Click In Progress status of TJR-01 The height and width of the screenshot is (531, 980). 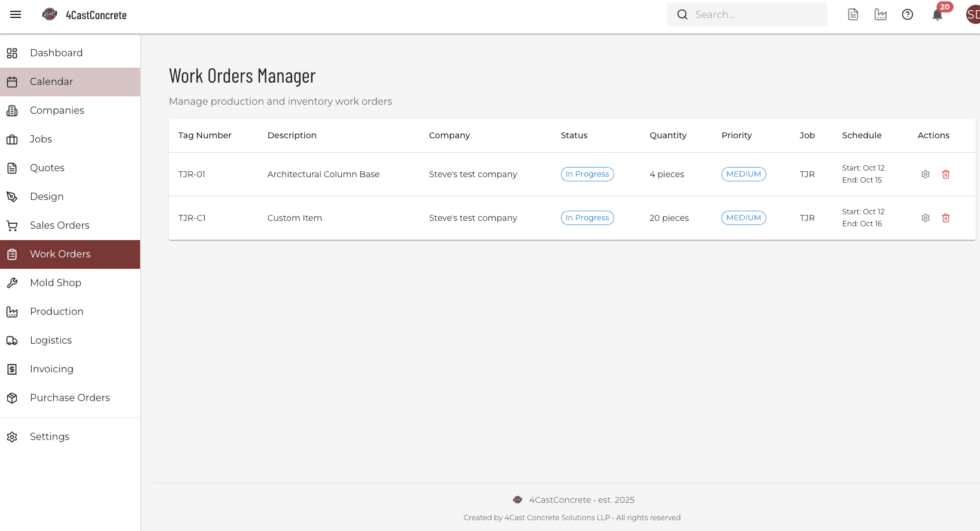pyautogui.click(x=587, y=174)
